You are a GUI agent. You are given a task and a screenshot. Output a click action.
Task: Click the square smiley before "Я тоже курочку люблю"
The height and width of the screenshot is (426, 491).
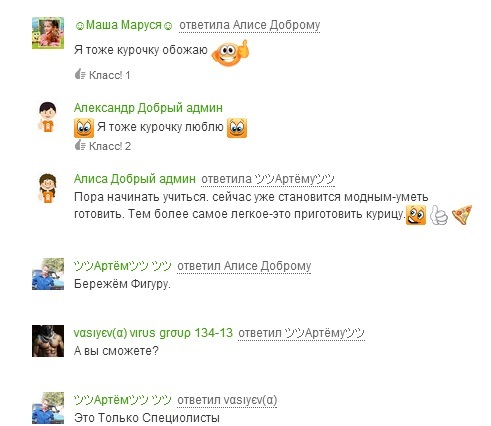pyautogui.click(x=84, y=128)
